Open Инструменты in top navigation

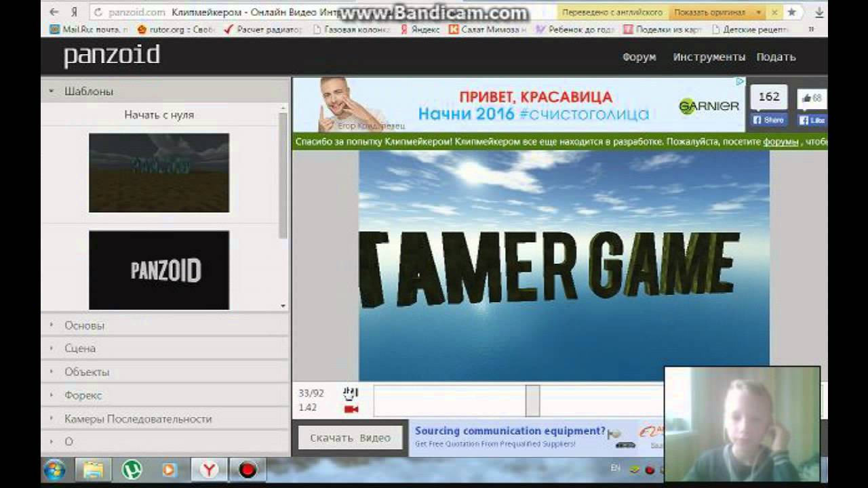pyautogui.click(x=709, y=57)
